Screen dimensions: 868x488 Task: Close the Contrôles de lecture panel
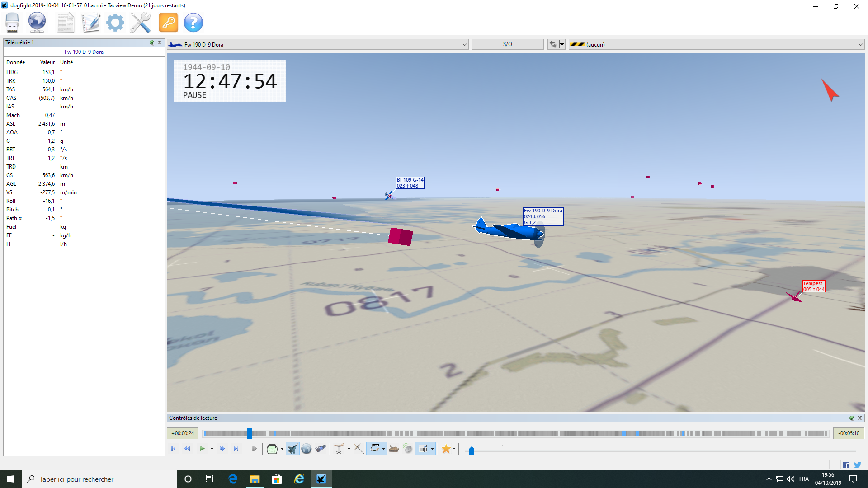click(859, 418)
